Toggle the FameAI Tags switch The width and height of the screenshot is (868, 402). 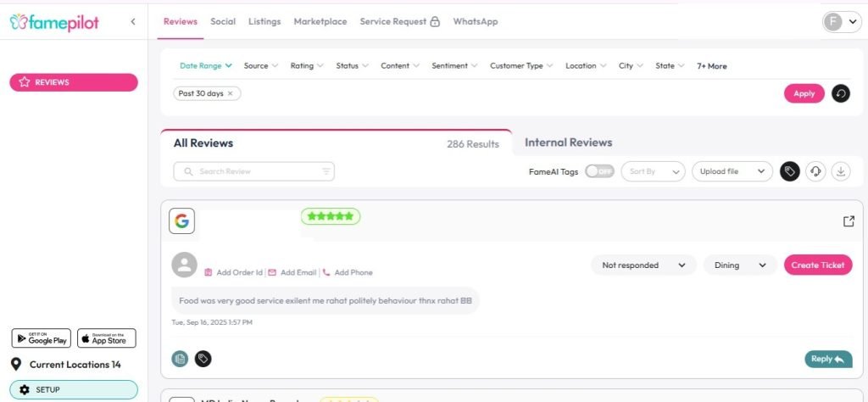pos(599,171)
